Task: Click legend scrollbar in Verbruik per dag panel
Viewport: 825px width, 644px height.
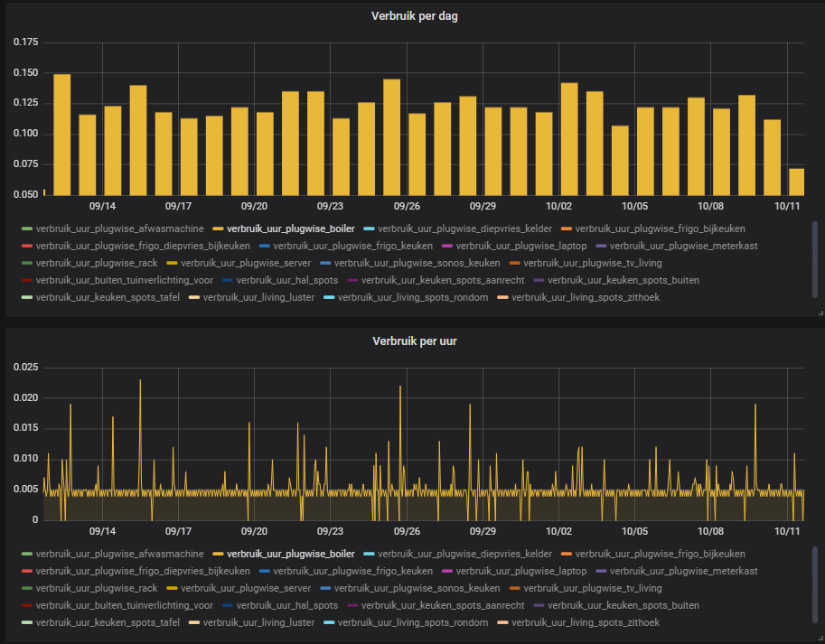Action: tap(815, 257)
